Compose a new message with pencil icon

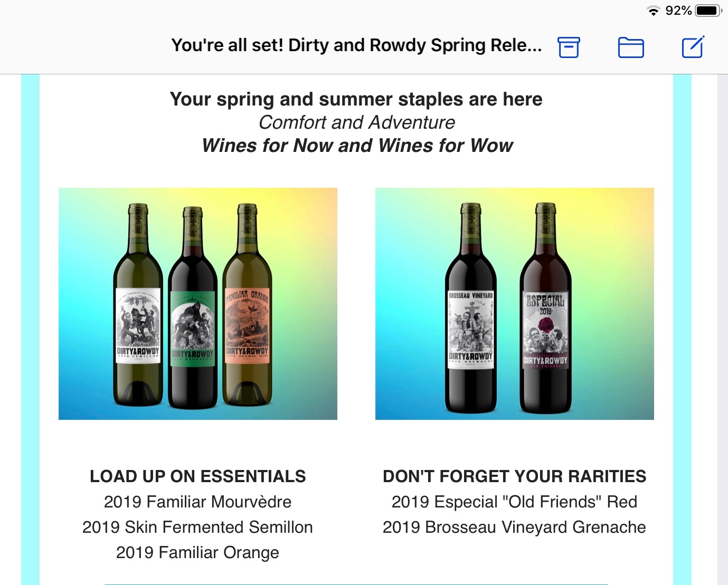pos(693,47)
